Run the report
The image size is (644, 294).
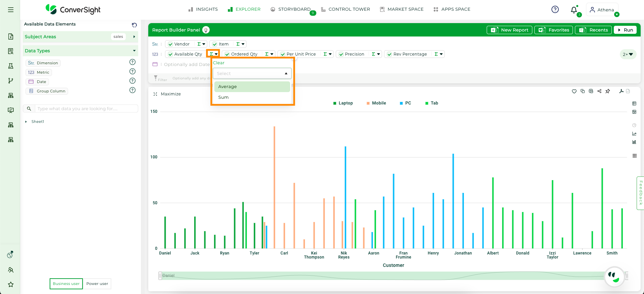(625, 30)
